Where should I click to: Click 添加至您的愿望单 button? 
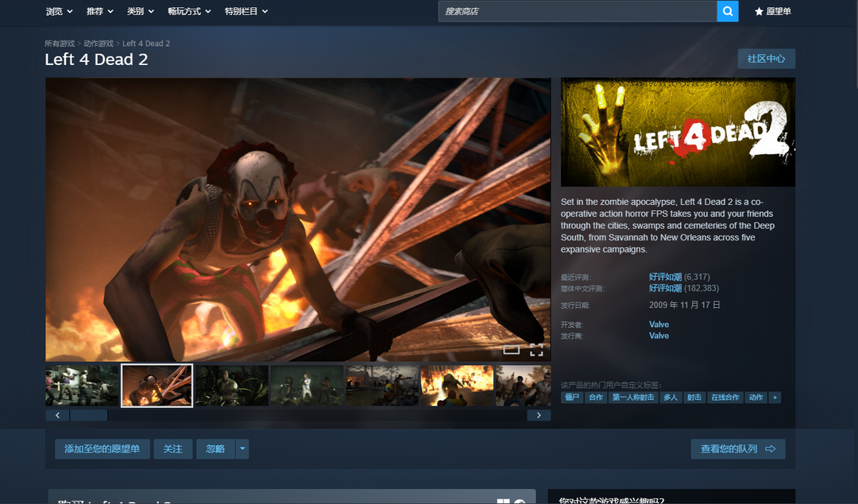102,448
